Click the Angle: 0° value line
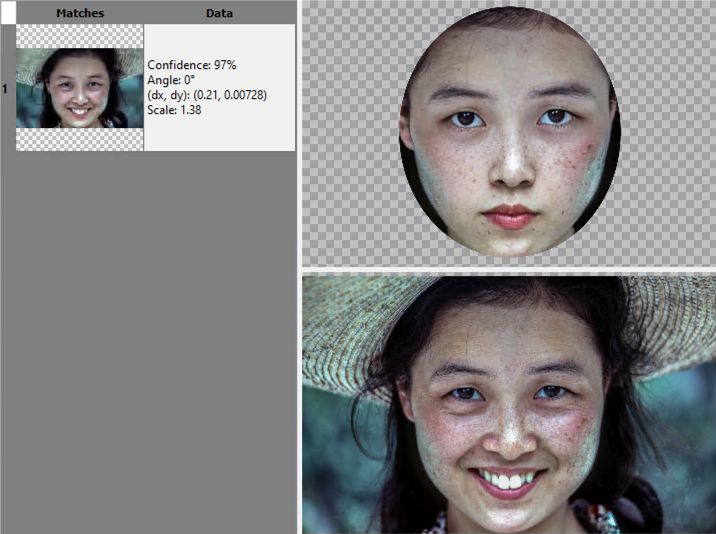This screenshot has height=534, width=716. (x=173, y=80)
